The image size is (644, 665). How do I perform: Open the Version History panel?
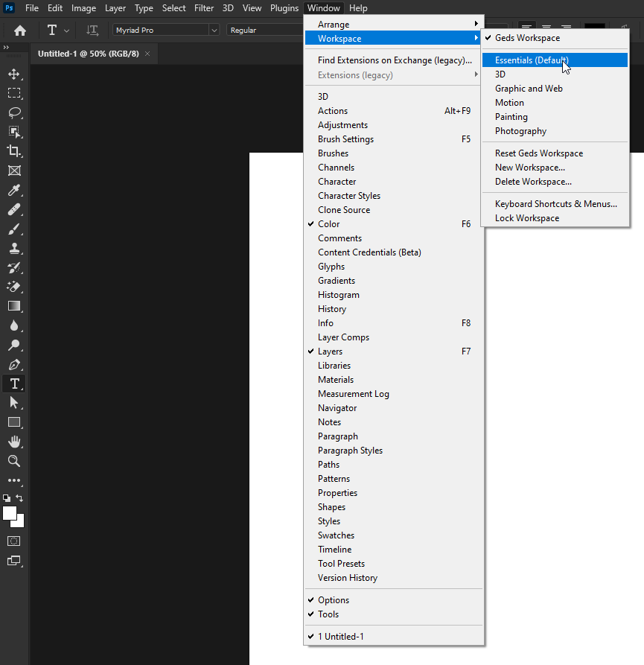click(x=394, y=578)
